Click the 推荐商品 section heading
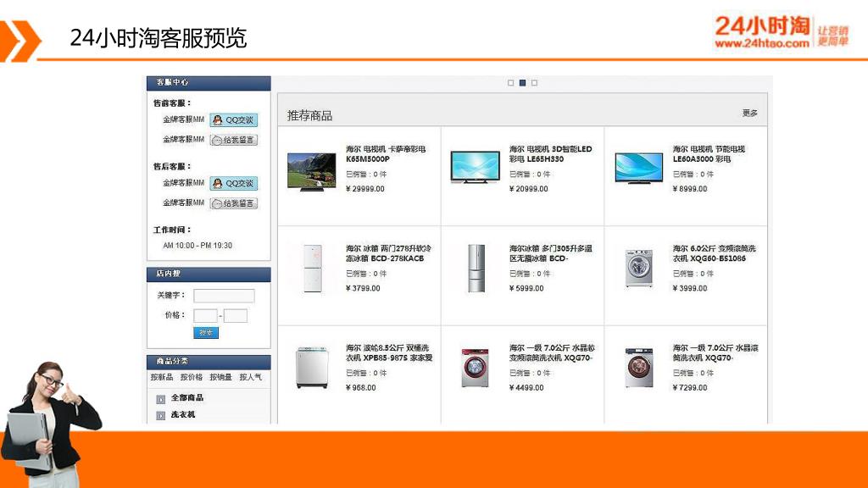Viewport: 868px width, 488px height. click(x=309, y=115)
